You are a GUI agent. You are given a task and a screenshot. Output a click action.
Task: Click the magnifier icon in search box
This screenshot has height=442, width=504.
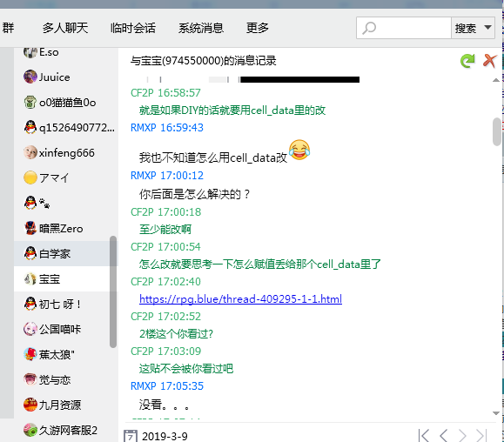pyautogui.click(x=369, y=28)
